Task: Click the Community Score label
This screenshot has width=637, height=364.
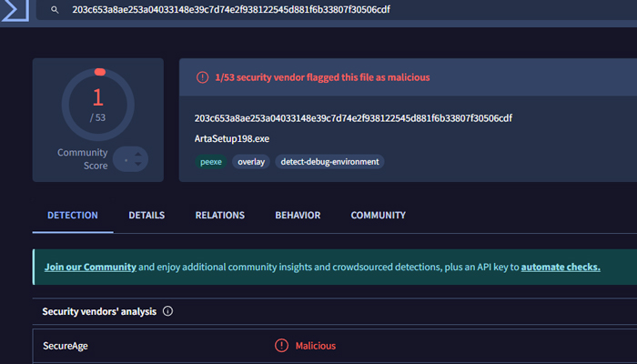Action: click(x=83, y=159)
